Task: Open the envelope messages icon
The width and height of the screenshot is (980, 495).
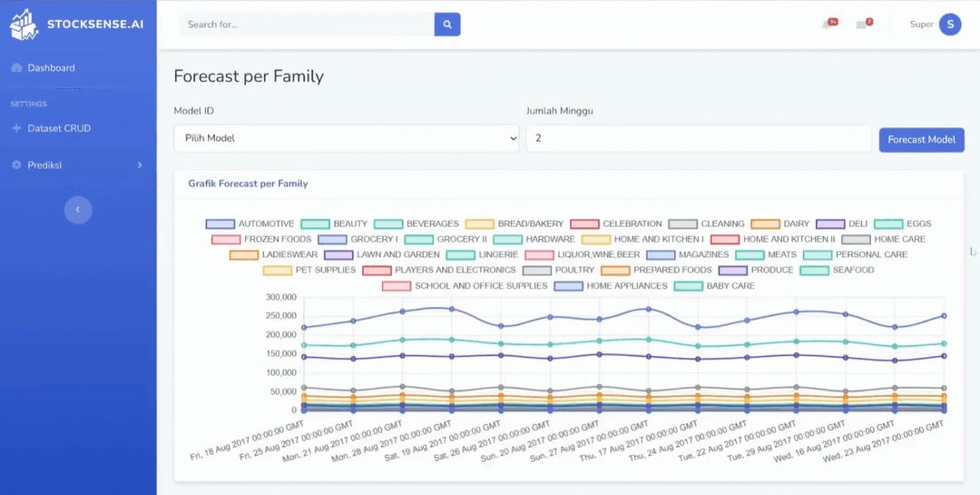Action: (862, 25)
